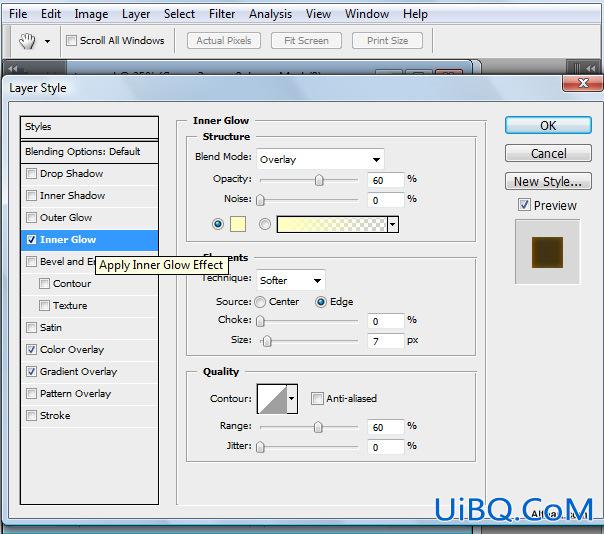Click the yellow-to-transparent gradient bar

click(332, 224)
